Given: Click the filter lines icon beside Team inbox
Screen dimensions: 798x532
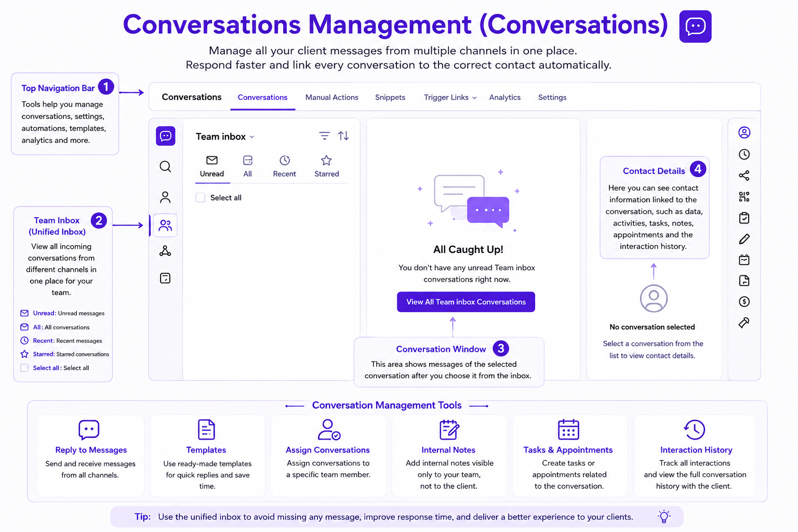Looking at the screenshot, I should tap(324, 136).
